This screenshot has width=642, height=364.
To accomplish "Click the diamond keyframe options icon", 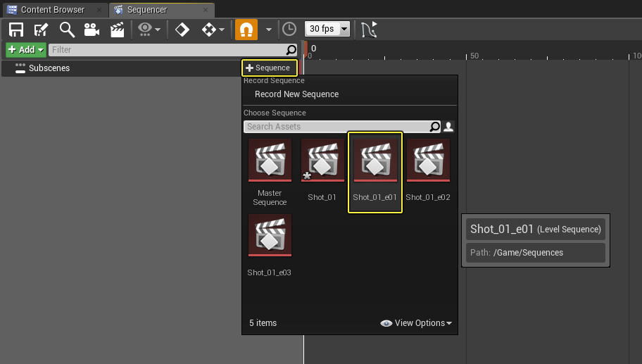I will click(x=182, y=30).
